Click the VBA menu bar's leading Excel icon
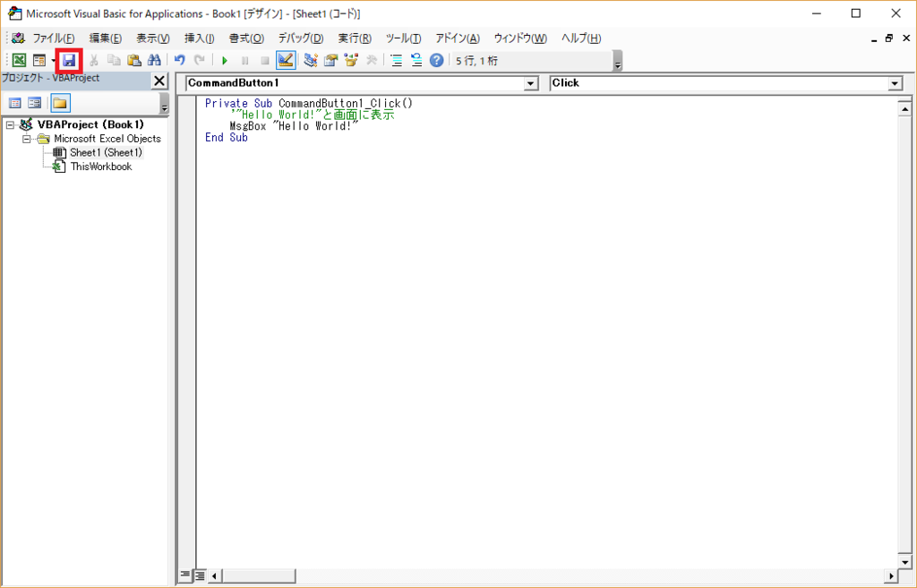The image size is (917, 588). click(18, 38)
